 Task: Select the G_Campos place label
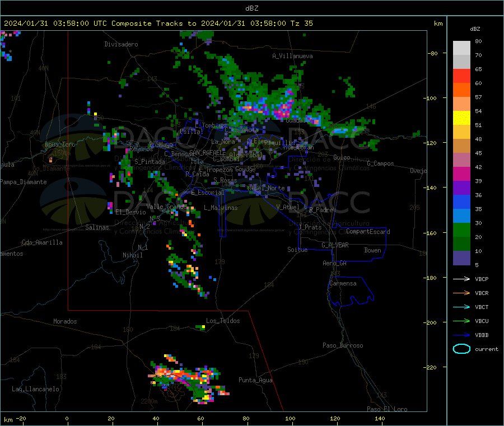[x=381, y=163]
